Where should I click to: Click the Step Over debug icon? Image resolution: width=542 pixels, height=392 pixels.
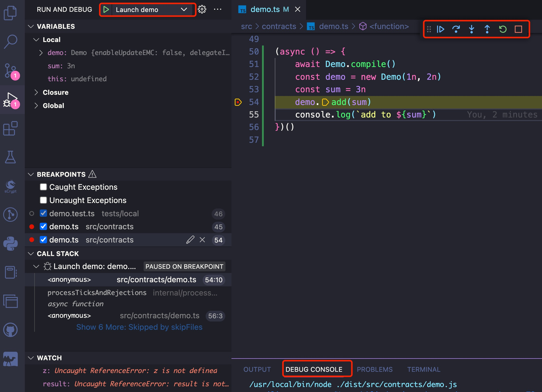pyautogui.click(x=456, y=29)
